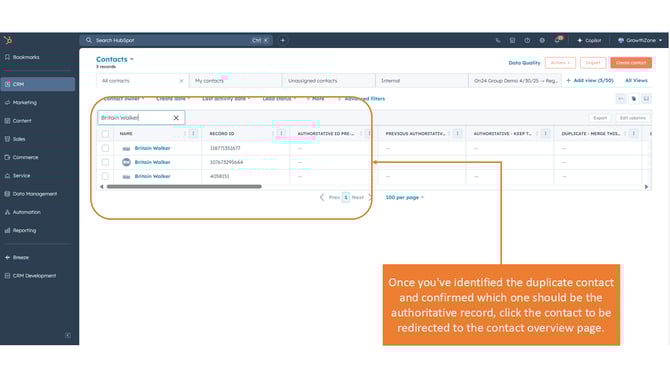Toggle the select-all header checkbox
670x376 pixels.
(105, 134)
